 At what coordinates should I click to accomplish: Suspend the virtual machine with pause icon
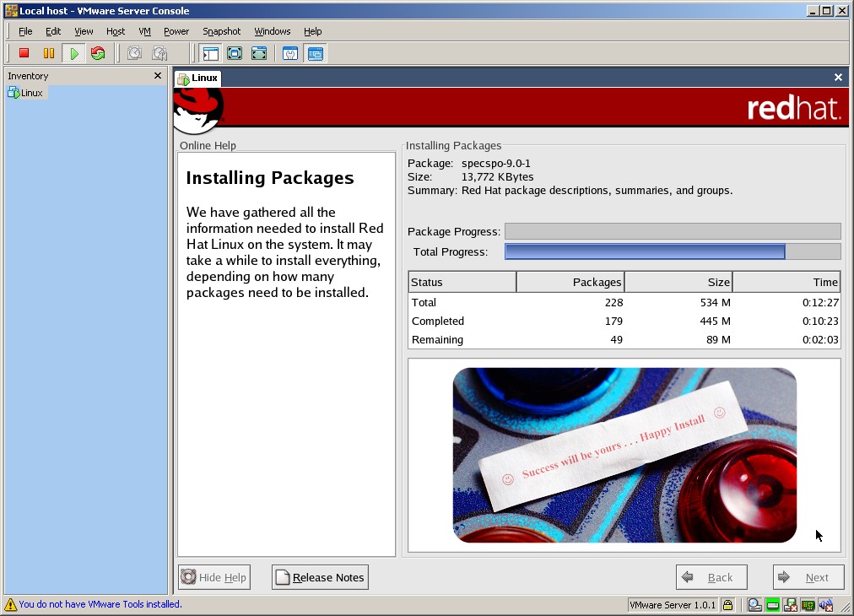tap(49, 53)
